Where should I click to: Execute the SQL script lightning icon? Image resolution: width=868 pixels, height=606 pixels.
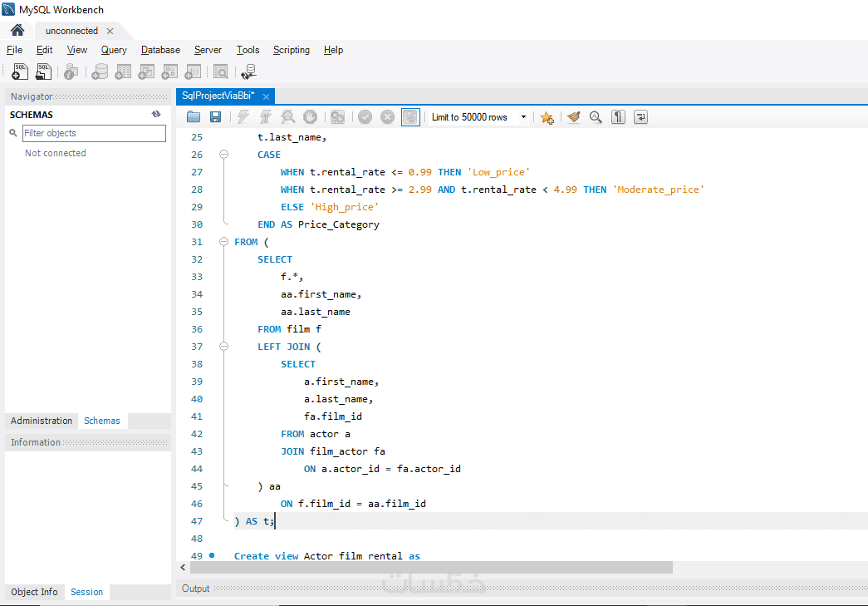pos(243,117)
